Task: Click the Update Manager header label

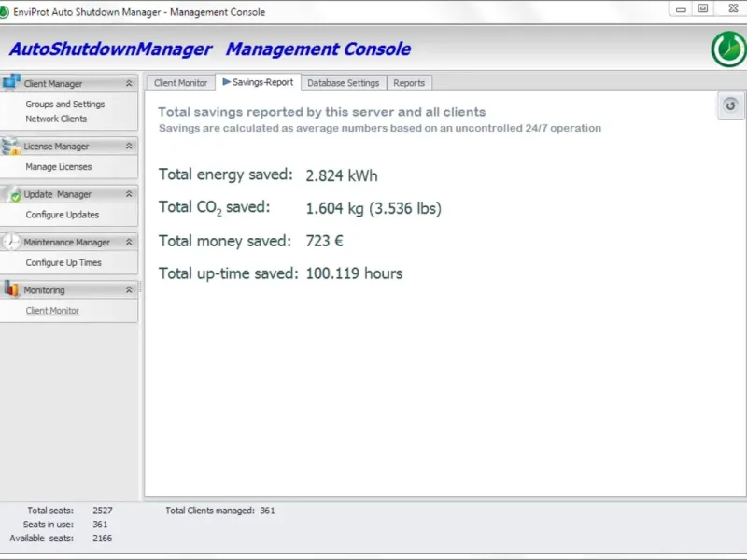Action: click(57, 194)
